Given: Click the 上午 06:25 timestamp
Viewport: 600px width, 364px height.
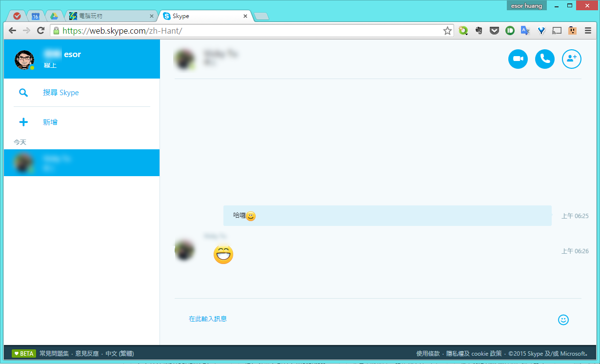Looking at the screenshot, I should [575, 216].
